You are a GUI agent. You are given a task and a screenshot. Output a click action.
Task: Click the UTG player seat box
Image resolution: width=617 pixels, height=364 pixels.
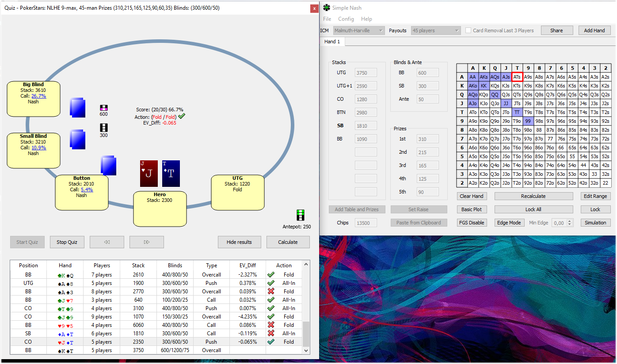pyautogui.click(x=237, y=193)
